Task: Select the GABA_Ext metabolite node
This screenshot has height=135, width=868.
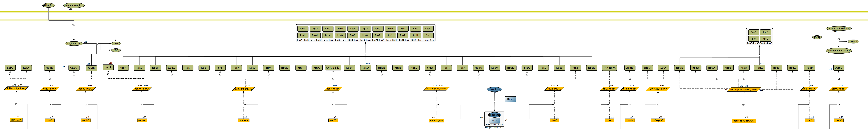Action: coord(48,5)
